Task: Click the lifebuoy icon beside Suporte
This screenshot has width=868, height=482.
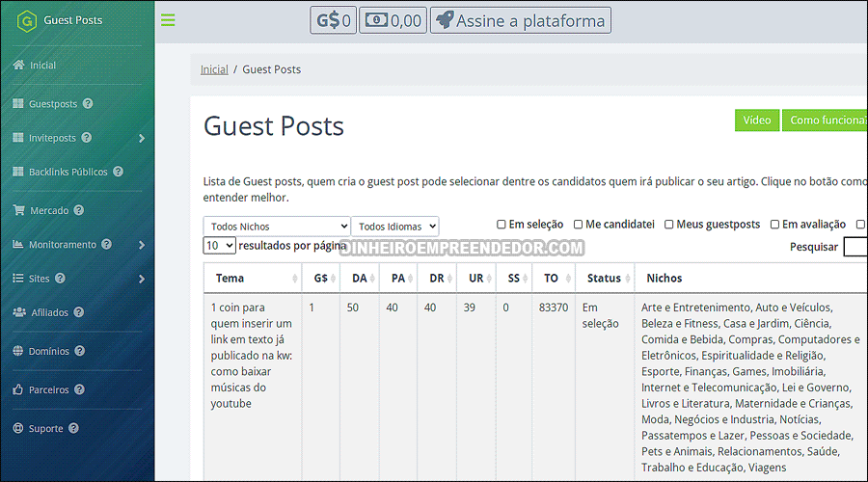Action: click(x=18, y=428)
